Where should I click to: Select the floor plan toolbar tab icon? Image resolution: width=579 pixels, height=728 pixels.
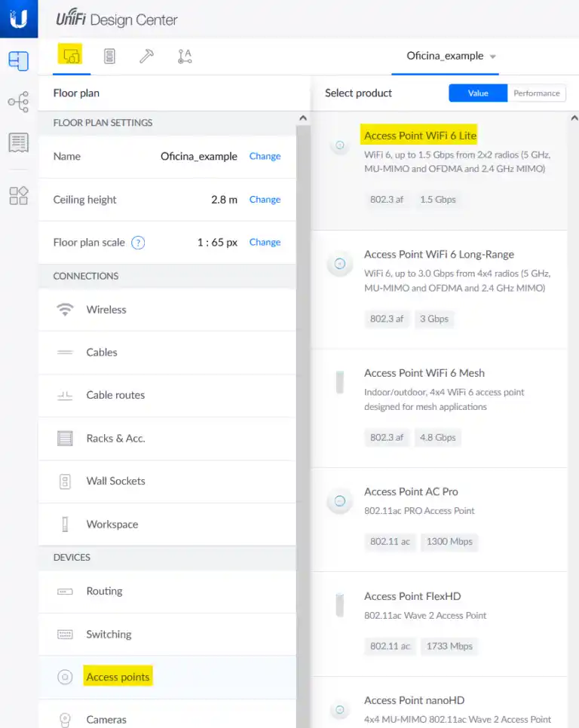click(71, 56)
